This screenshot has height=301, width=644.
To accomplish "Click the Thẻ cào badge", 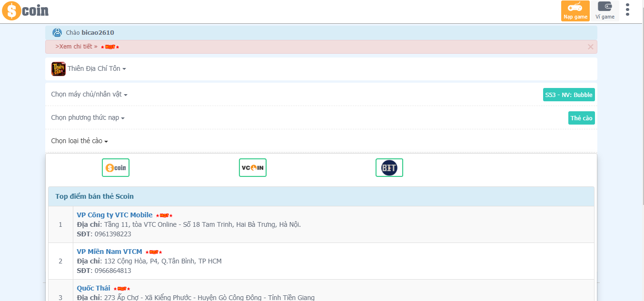I will tap(582, 118).
